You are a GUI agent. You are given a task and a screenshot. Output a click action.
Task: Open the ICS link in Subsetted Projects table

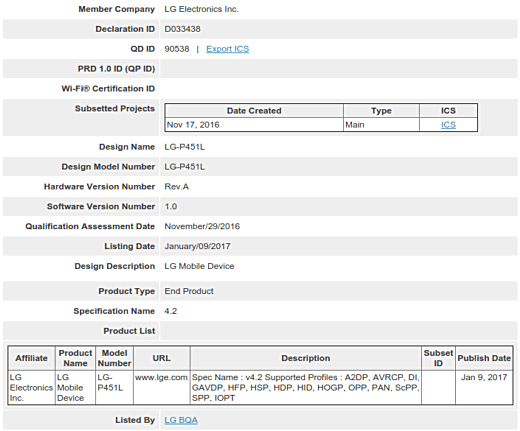(448, 125)
